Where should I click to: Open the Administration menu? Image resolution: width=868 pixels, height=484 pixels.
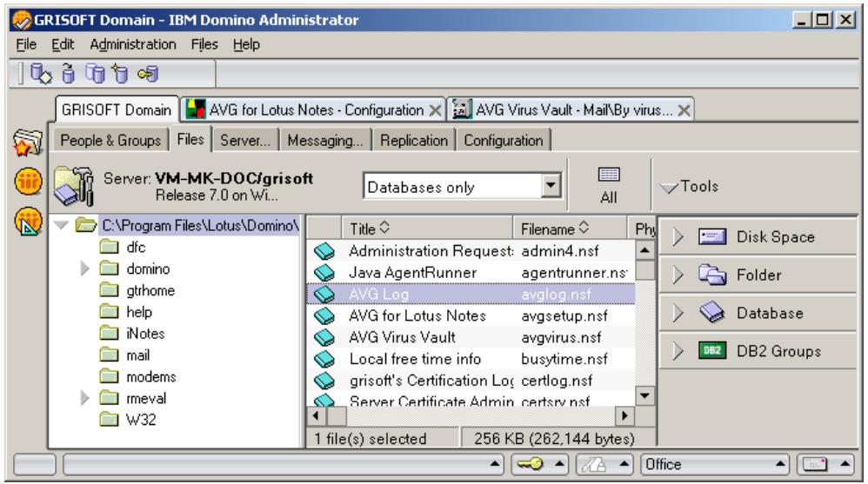point(133,44)
